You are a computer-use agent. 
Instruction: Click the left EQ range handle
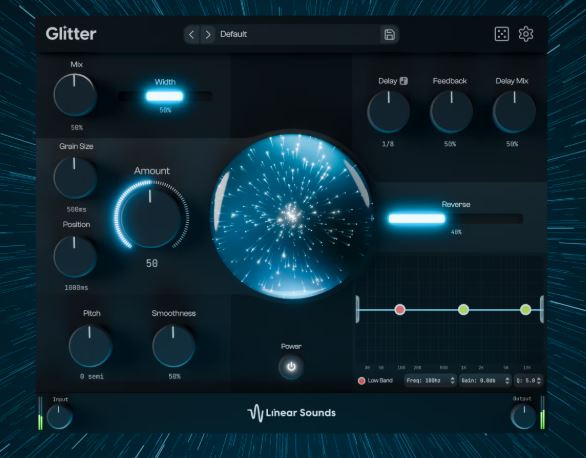pyautogui.click(x=357, y=309)
